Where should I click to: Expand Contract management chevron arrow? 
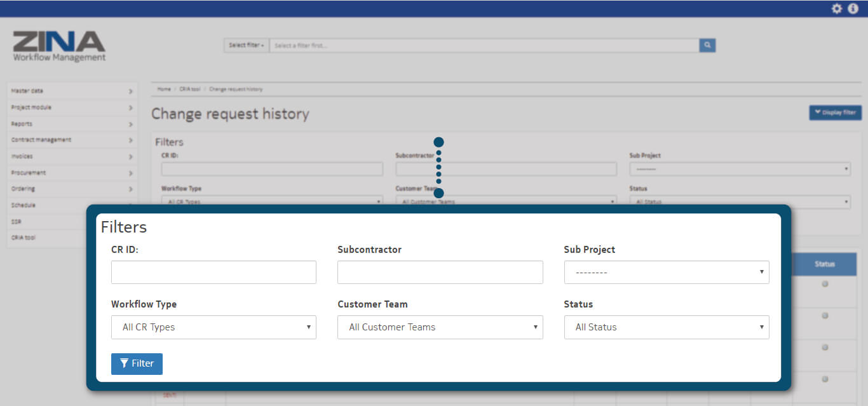pyautogui.click(x=130, y=140)
